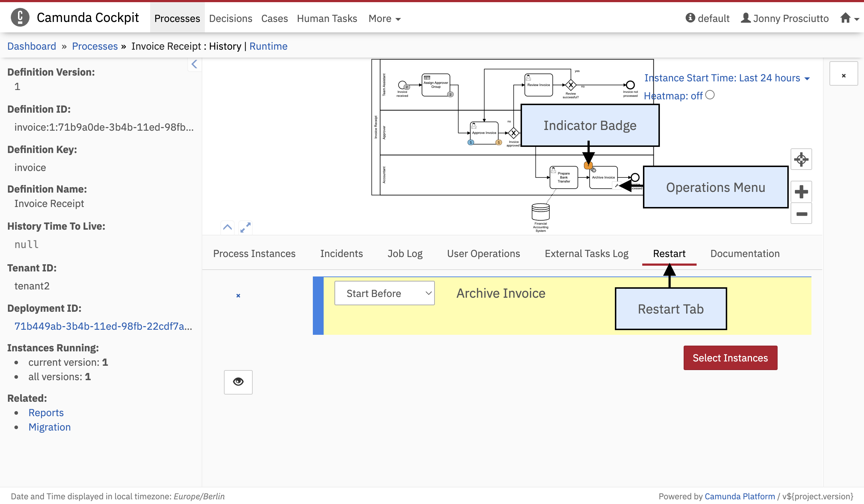The image size is (864, 504).
Task: Go to Dashboard breadcrumb
Action: pyautogui.click(x=32, y=46)
